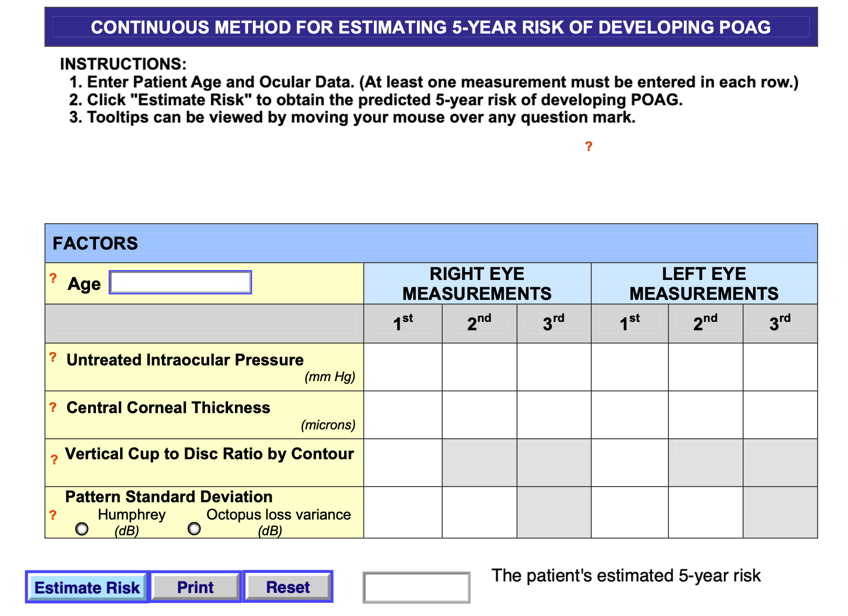This screenshot has height=616, width=848.
Task: Click right eye 1st Cup to Disc Ratio cell
Action: (403, 462)
